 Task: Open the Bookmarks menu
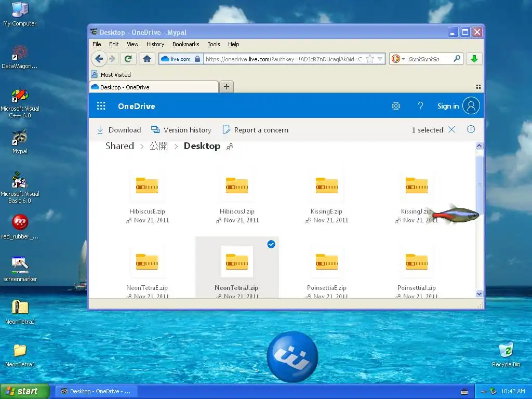(x=185, y=44)
